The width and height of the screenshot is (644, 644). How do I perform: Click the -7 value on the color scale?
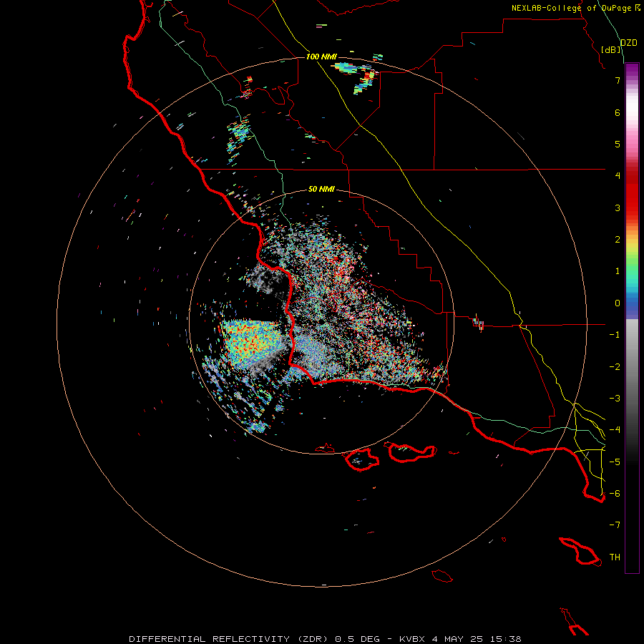point(615,525)
